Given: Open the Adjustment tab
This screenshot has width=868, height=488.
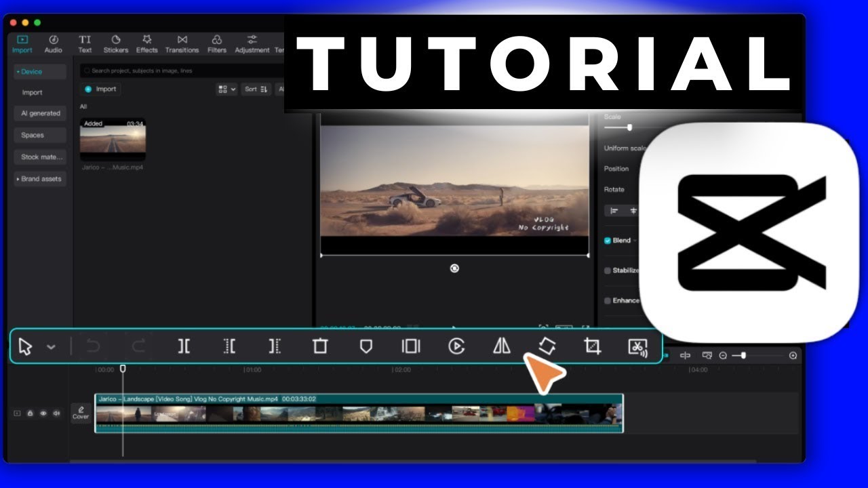Looking at the screenshot, I should coord(252,44).
